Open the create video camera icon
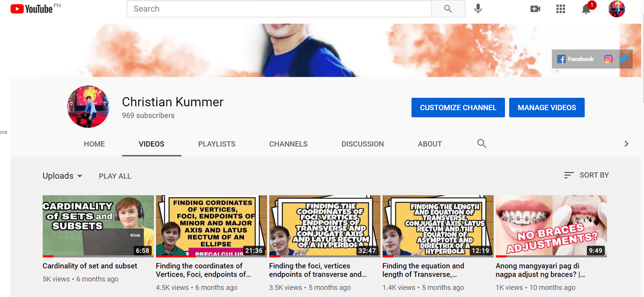 coord(535,9)
